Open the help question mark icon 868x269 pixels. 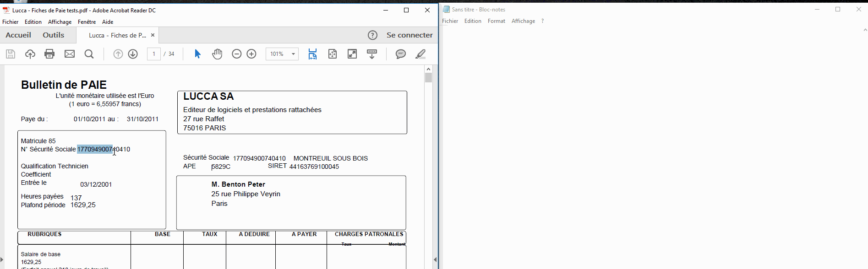tap(373, 35)
